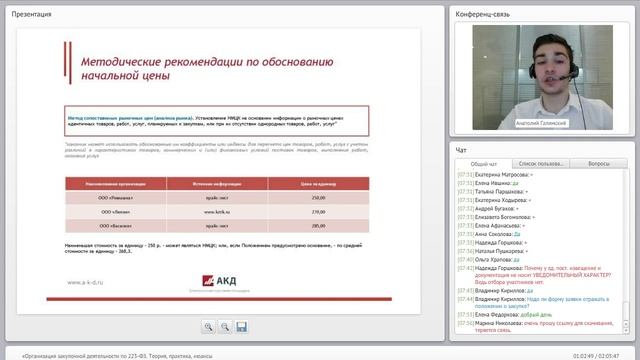Image resolution: width=640 pixels, height=360 pixels.
Task: Zoom in on the presentation slide
Action: [x=209, y=327]
